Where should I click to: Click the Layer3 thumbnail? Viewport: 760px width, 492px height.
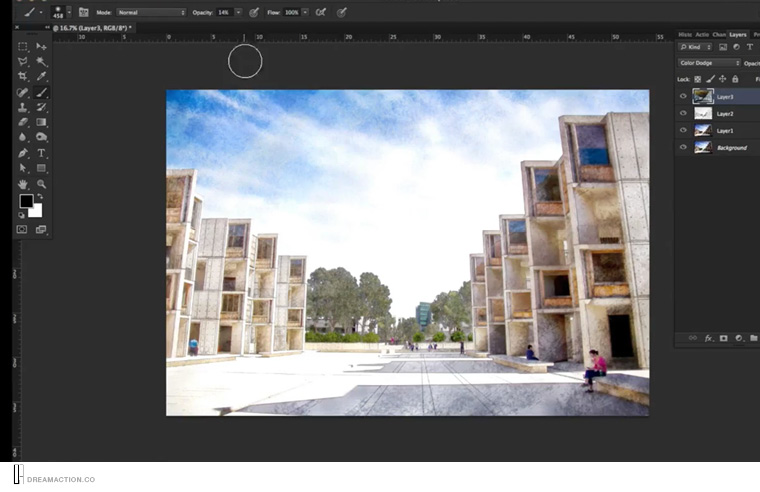click(x=703, y=96)
